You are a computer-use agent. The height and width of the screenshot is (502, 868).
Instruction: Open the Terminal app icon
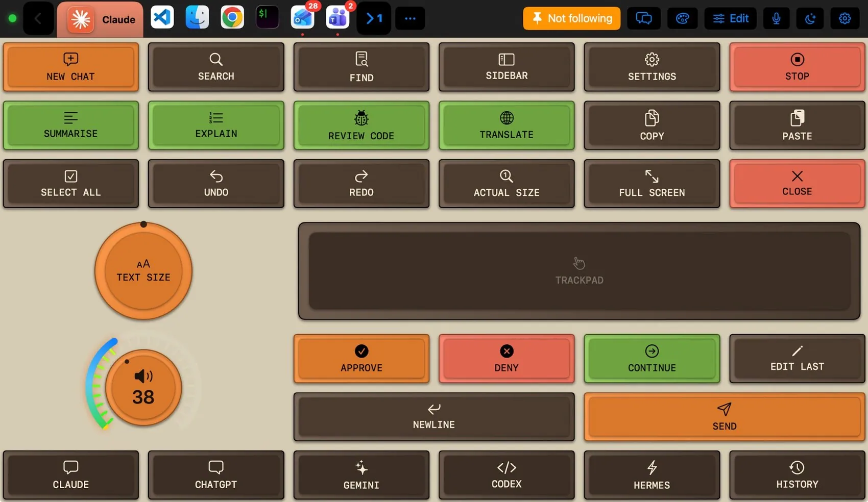[x=267, y=18]
